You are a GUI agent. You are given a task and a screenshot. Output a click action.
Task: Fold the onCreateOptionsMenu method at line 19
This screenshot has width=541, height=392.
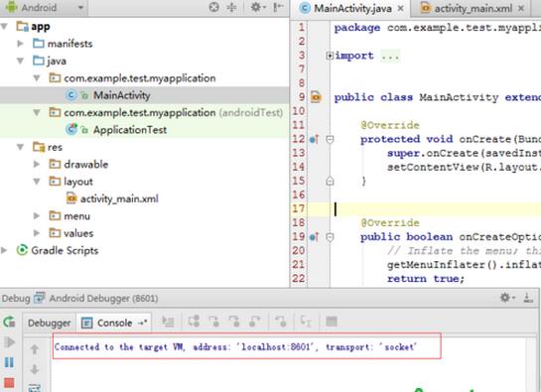point(330,237)
